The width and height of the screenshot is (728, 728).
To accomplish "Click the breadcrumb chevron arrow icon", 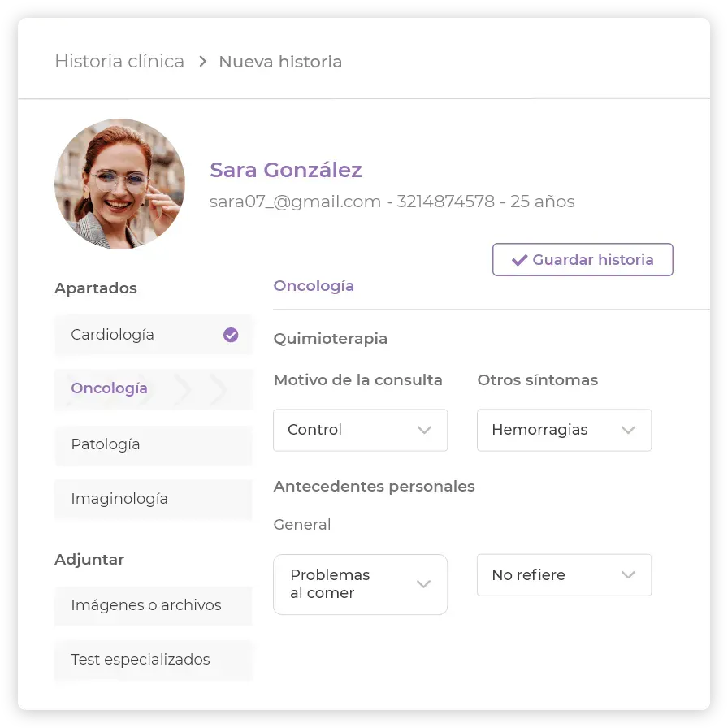I will click(202, 61).
